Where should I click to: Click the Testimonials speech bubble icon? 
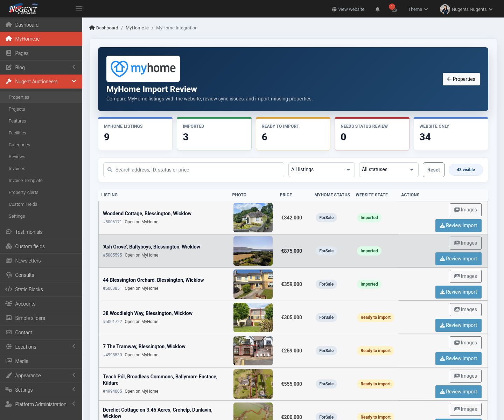[9, 232]
